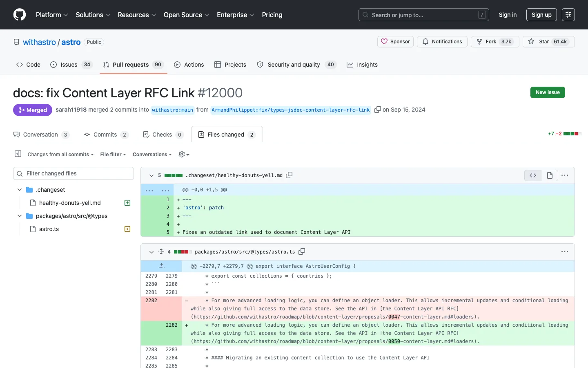Collapse the astro.ts diff
Viewport: 588px width, 368px height.
(151, 252)
